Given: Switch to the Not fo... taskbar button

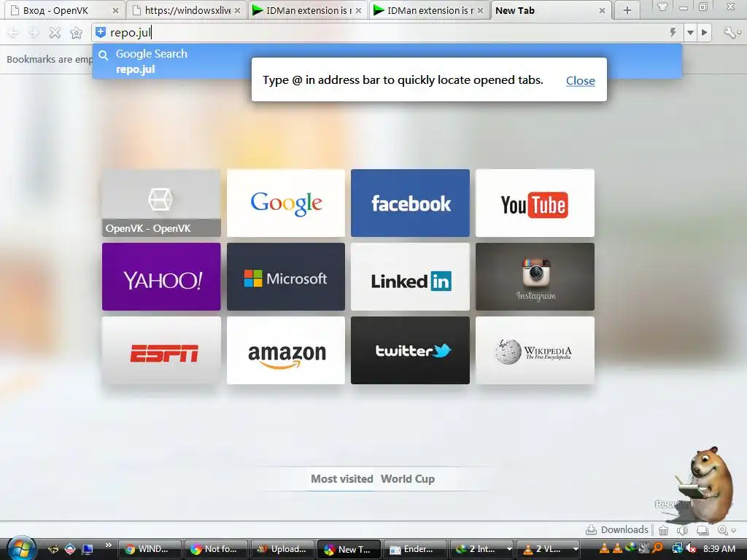Looking at the screenshot, I should click(216, 549).
